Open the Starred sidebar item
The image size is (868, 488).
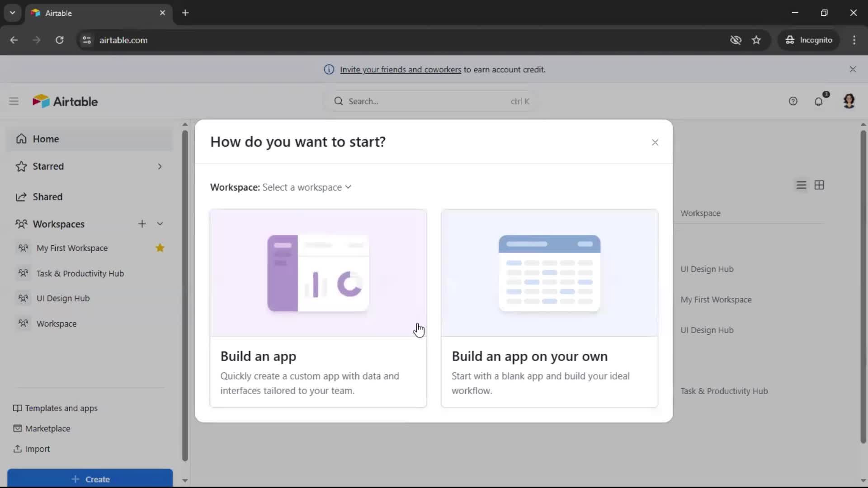click(90, 166)
